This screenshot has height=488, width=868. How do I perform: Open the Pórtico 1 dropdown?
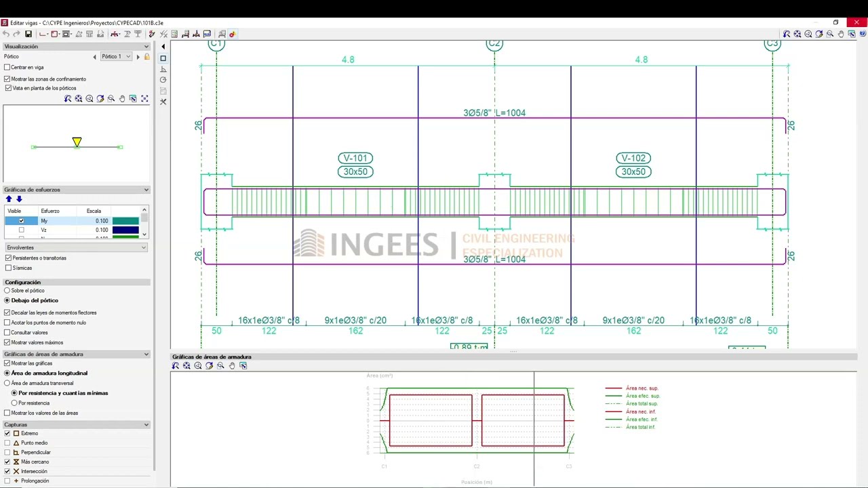point(116,57)
